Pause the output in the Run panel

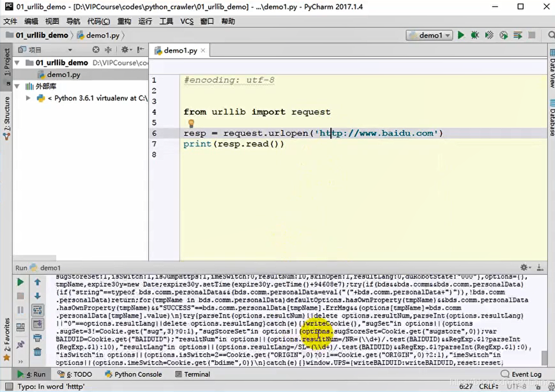tap(20, 310)
